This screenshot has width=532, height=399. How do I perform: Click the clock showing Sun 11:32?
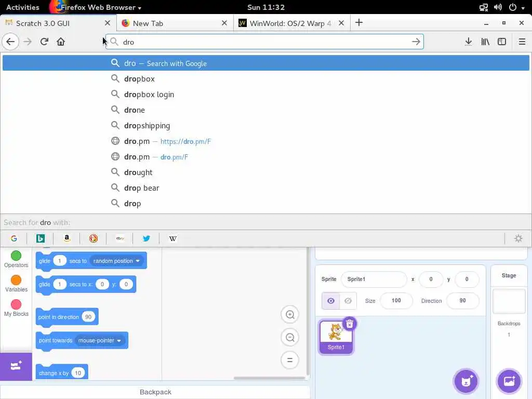coord(266,7)
